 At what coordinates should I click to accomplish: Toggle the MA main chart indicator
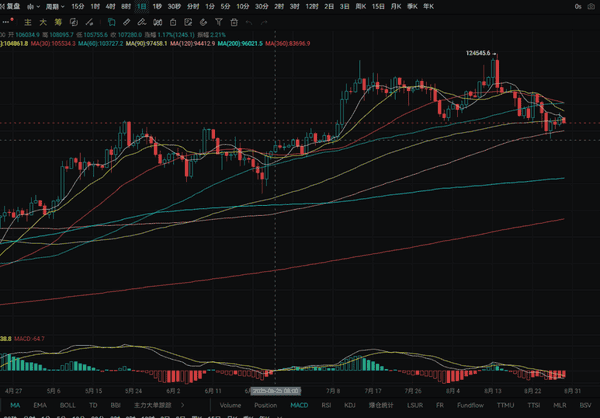click(15, 406)
